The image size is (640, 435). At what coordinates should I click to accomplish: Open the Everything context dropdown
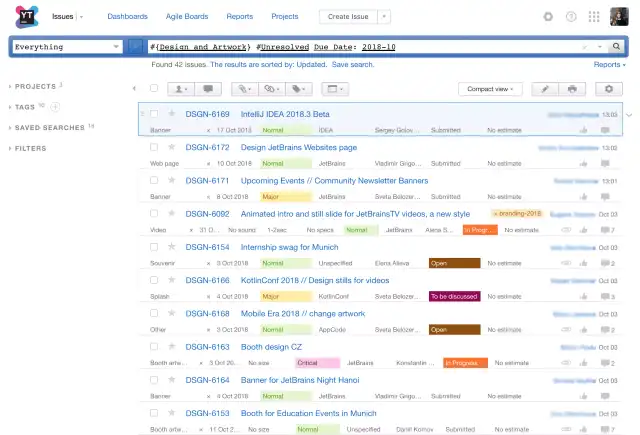coord(67,47)
